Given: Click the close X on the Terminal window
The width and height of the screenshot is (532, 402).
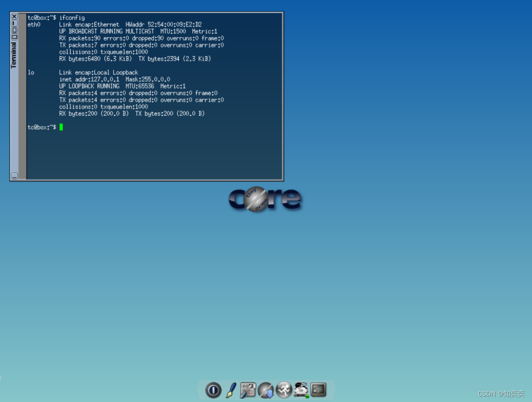Looking at the screenshot, I should (x=14, y=16).
